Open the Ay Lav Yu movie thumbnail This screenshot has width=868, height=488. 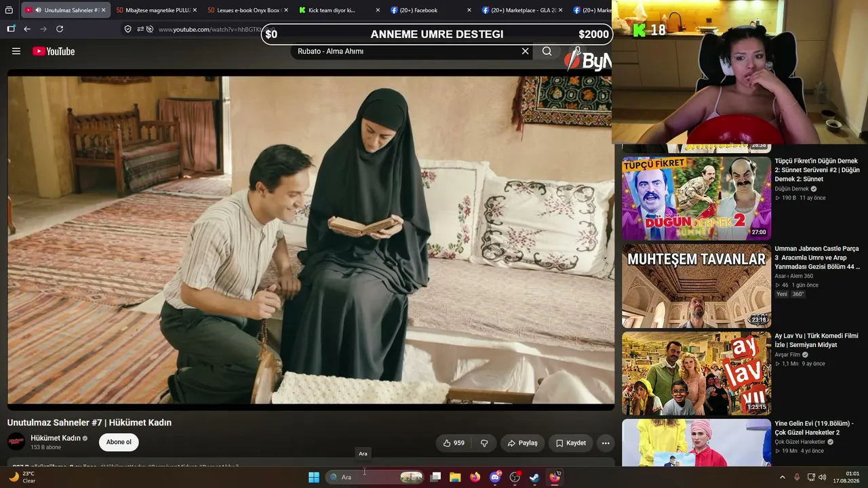pos(696,373)
